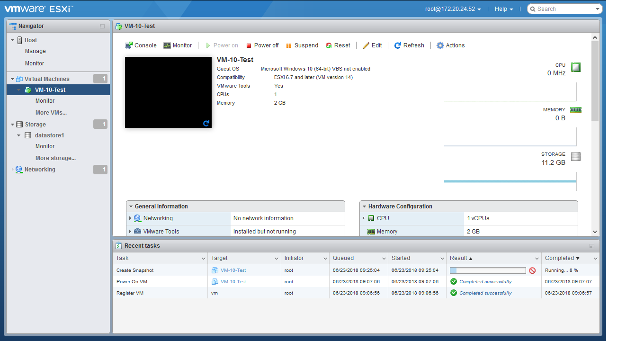Click the VMware Tools icon
Viewport: 644px width, 341px height.
tap(137, 232)
